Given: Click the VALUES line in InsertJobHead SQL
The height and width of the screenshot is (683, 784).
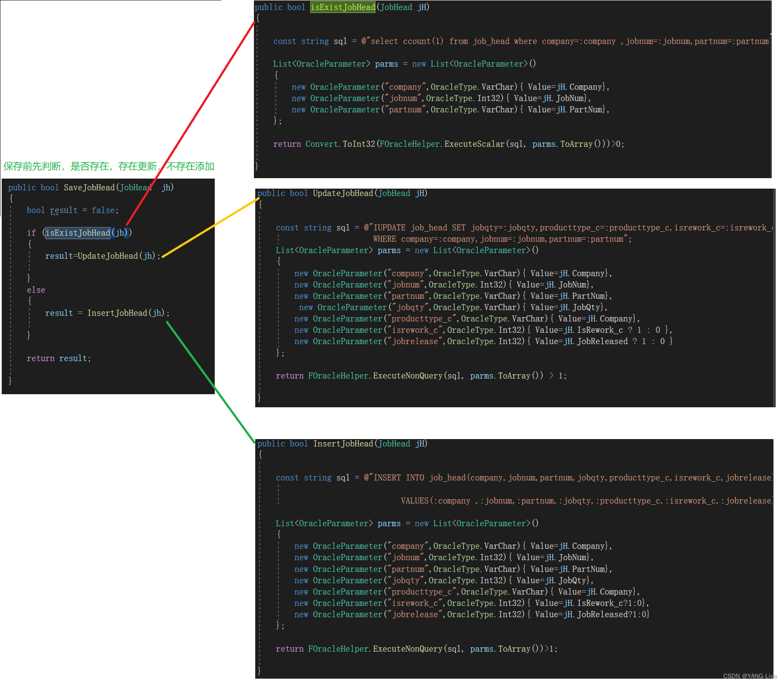Looking at the screenshot, I should pyautogui.click(x=587, y=501).
